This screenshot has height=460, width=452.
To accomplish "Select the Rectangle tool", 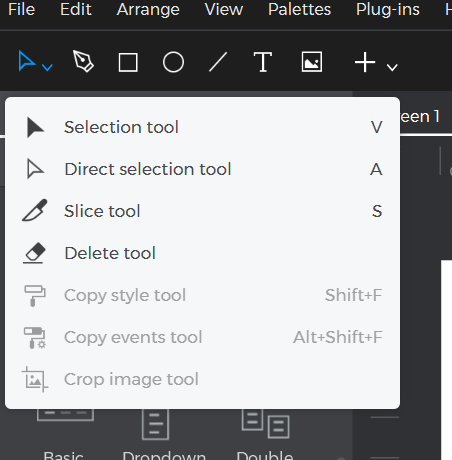I will [x=128, y=62].
